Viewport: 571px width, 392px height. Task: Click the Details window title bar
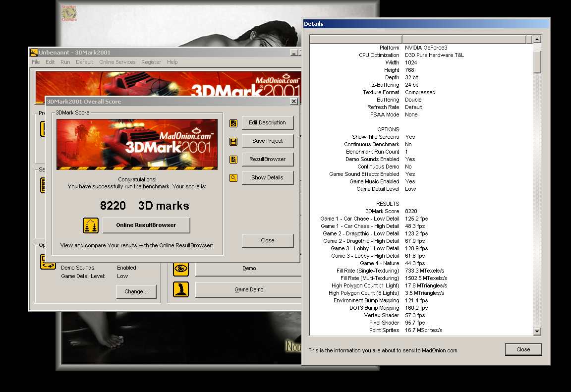(426, 24)
